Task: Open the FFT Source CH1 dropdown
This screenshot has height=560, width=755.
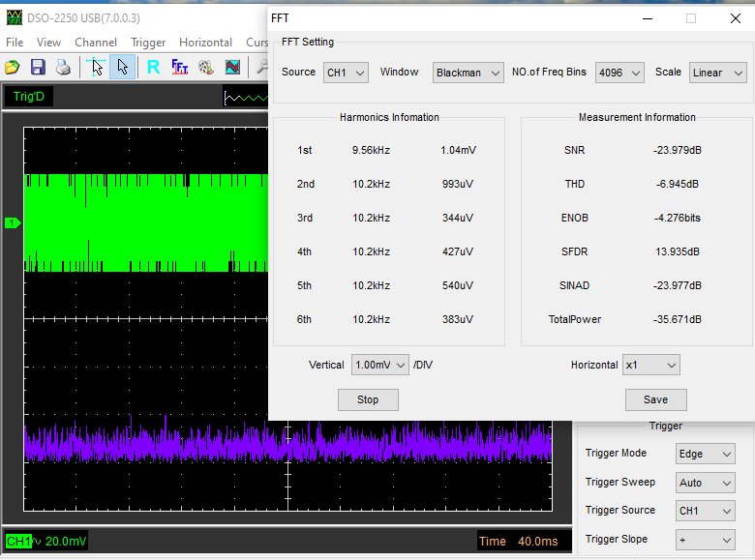Action: [x=346, y=73]
